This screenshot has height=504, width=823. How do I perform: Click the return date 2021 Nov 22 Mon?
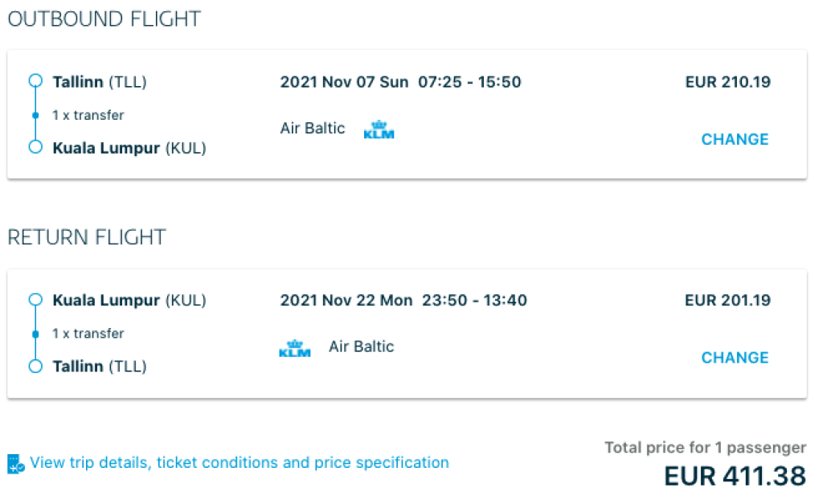(x=346, y=300)
